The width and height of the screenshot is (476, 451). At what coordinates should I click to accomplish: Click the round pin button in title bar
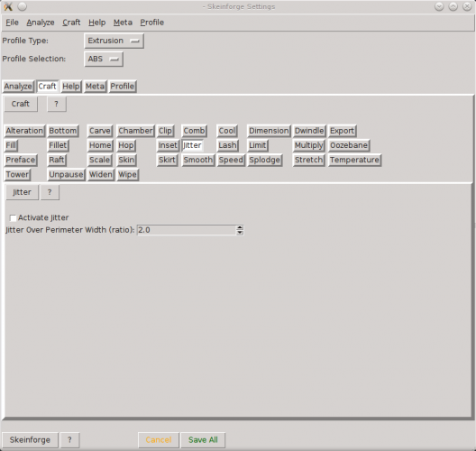point(22,6)
